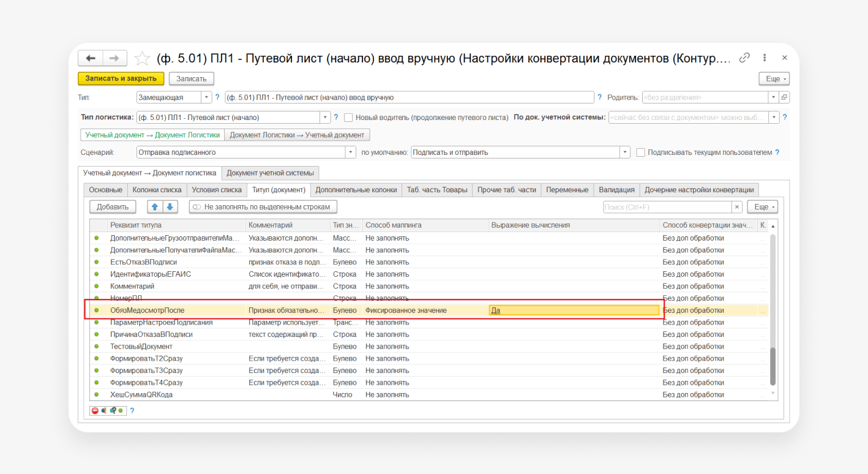Expand the по умолчанию dropdown

point(625,152)
